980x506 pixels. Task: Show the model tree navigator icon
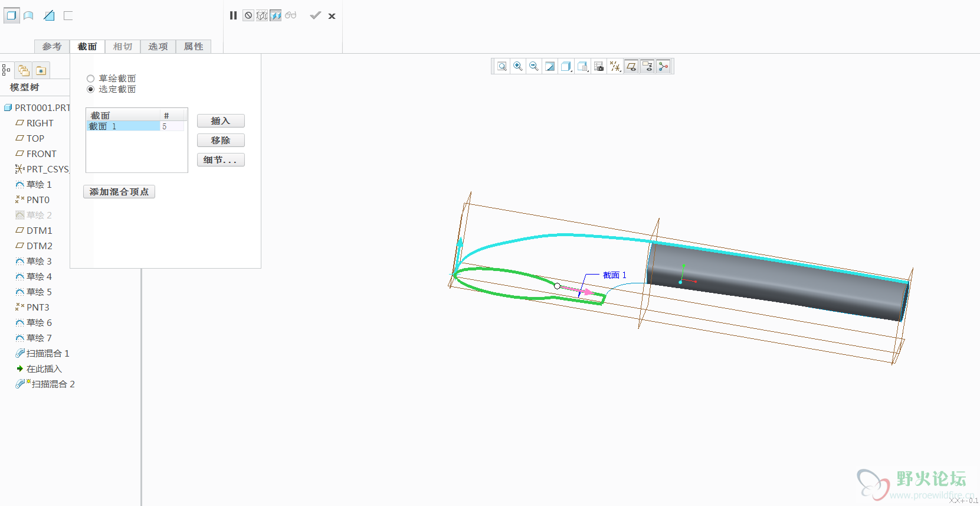(6, 70)
